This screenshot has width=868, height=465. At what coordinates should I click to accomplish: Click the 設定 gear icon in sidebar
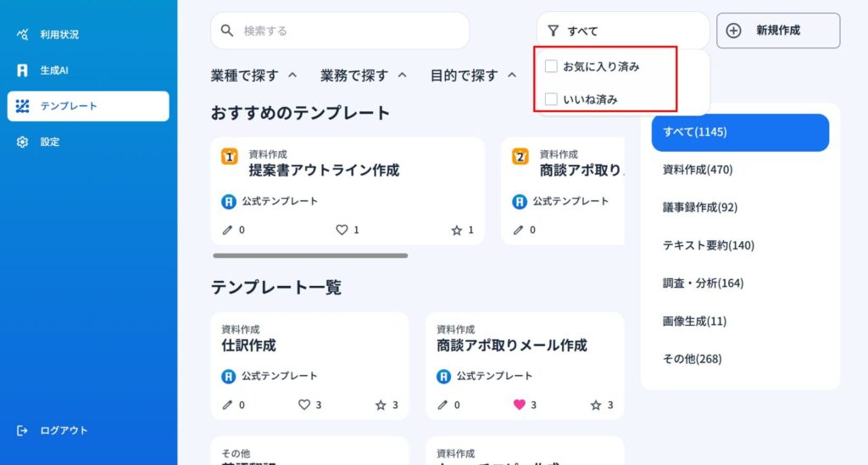[23, 142]
